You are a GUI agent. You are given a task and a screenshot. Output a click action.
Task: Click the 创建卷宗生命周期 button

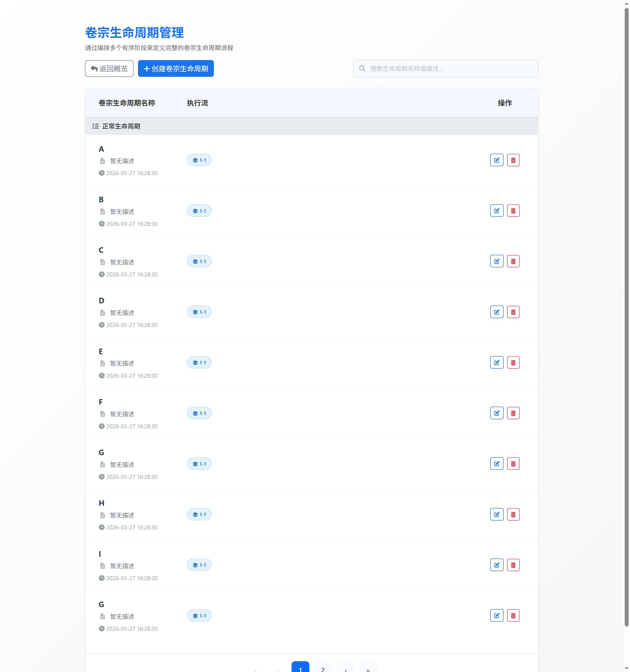pyautogui.click(x=176, y=69)
